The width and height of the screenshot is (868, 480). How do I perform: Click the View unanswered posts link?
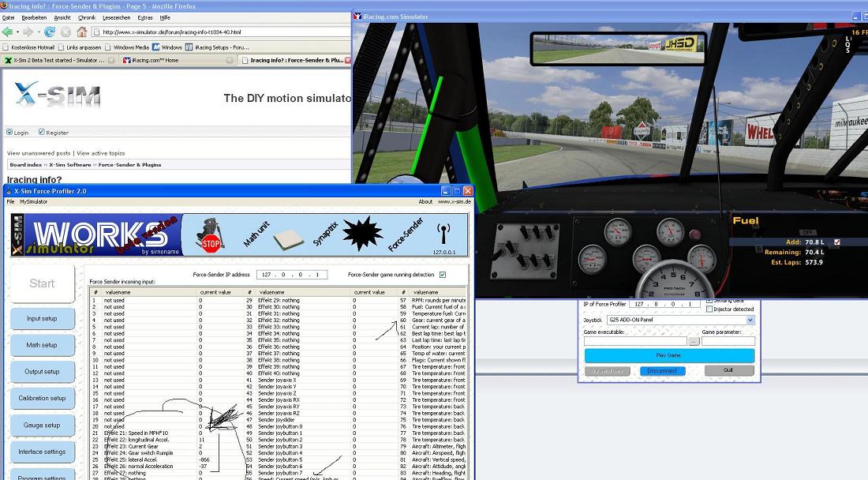[39, 153]
